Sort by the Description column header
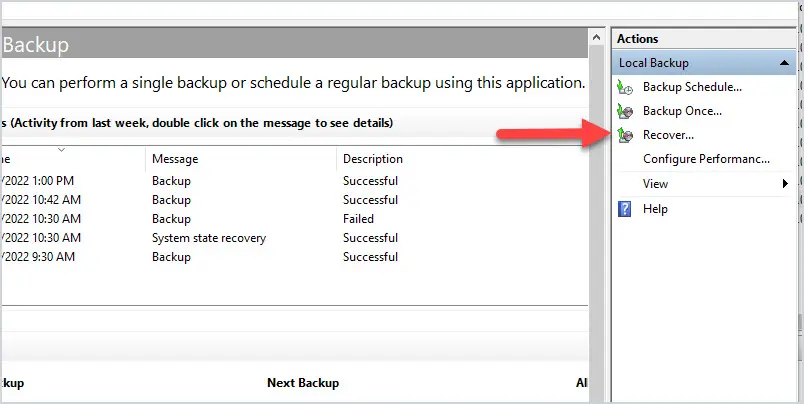This screenshot has height=404, width=804. [x=373, y=159]
